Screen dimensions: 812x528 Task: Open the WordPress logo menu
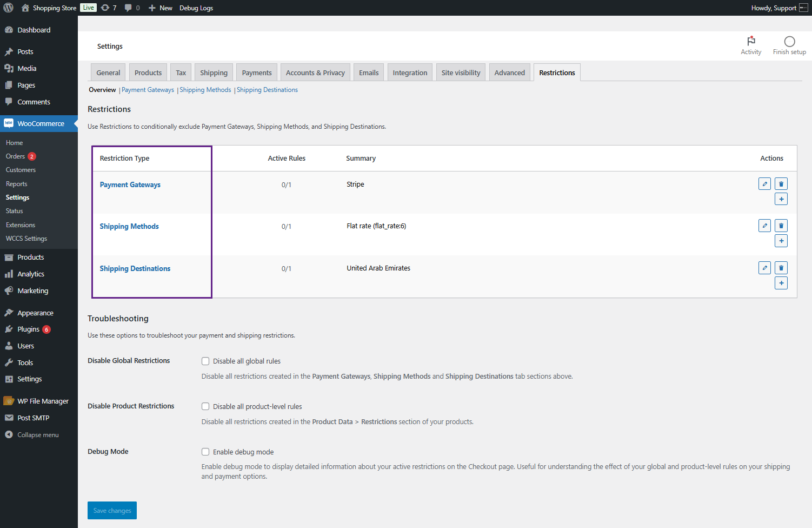[x=9, y=8]
